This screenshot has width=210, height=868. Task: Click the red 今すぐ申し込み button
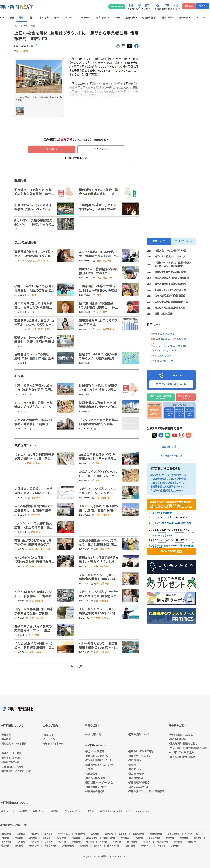pyautogui.click(x=52, y=149)
